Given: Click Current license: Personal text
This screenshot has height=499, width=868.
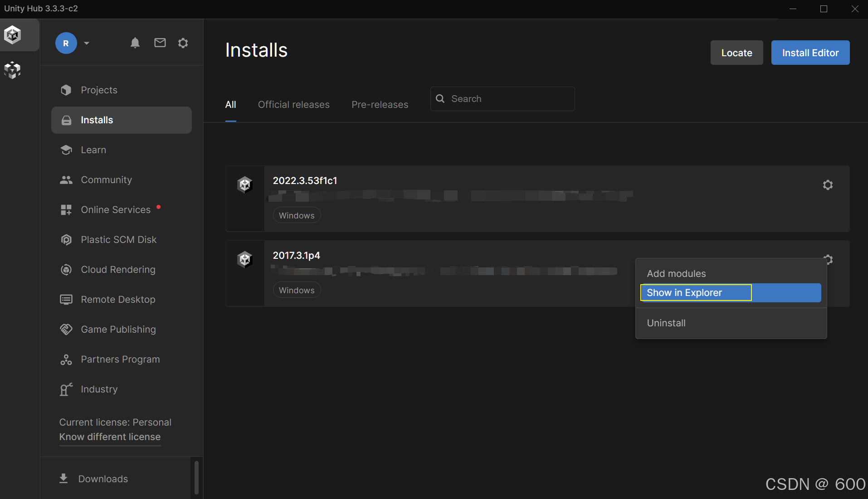Looking at the screenshot, I should pyautogui.click(x=115, y=422).
